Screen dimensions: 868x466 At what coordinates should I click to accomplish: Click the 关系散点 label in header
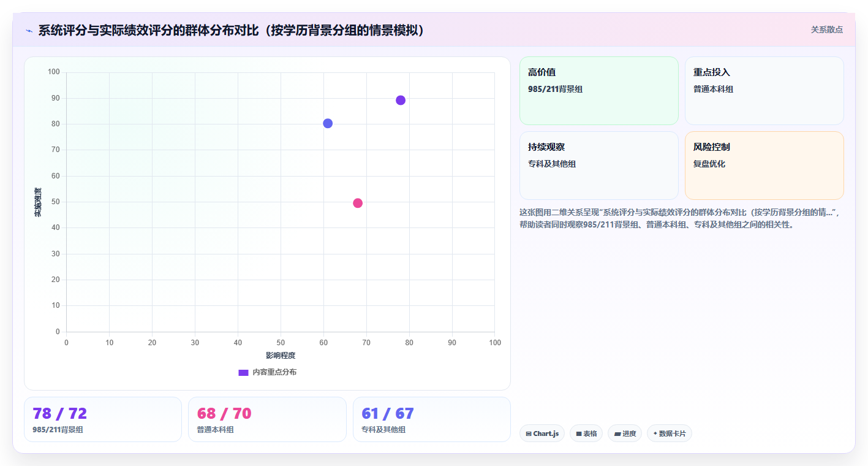pos(826,29)
